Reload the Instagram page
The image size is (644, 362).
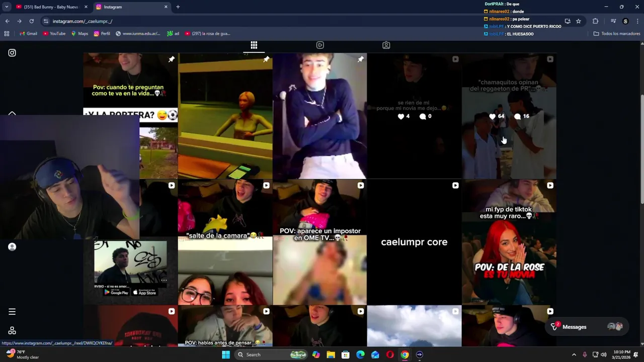[x=31, y=21]
